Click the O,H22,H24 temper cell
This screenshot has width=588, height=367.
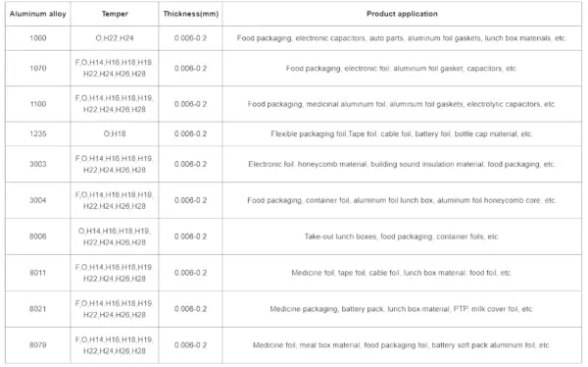coord(115,38)
